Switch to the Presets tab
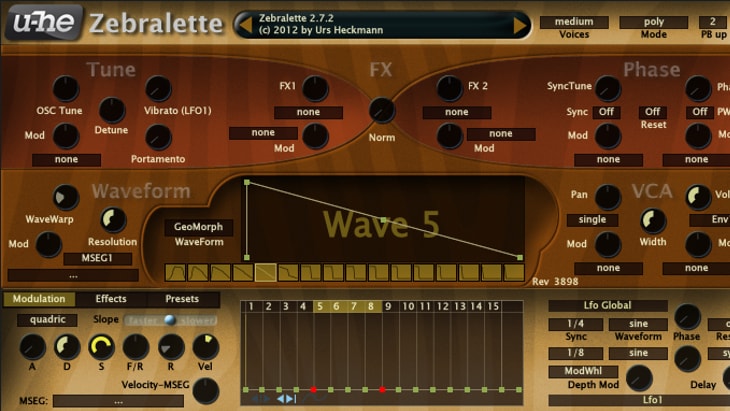The height and width of the screenshot is (411, 730). [182, 299]
